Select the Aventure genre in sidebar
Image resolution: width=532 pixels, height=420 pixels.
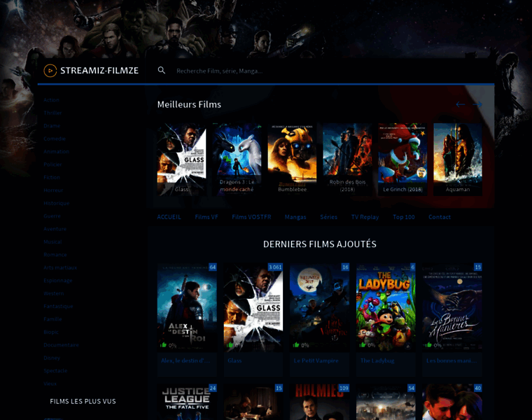point(55,229)
